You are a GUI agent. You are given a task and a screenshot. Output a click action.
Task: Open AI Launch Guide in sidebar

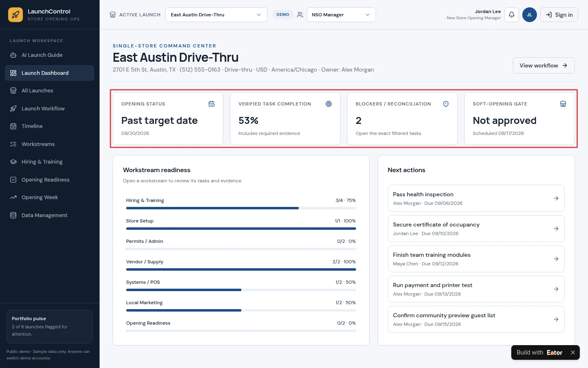tap(49, 55)
